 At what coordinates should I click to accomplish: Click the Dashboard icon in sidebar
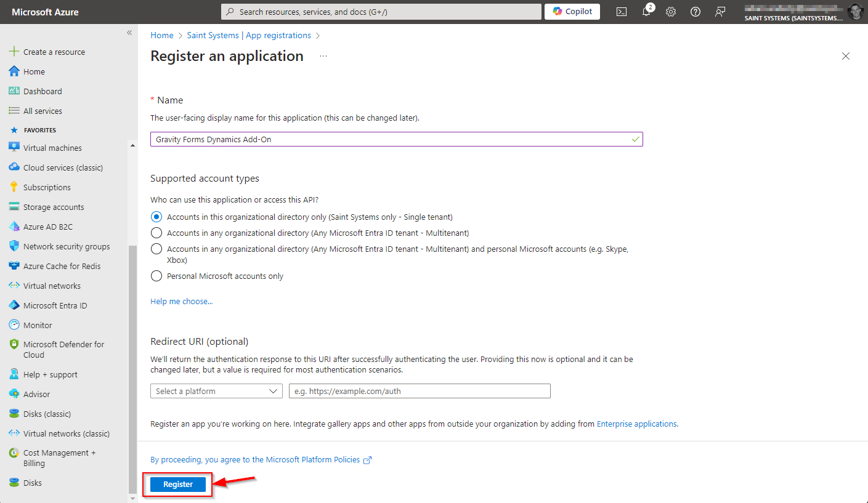[14, 91]
